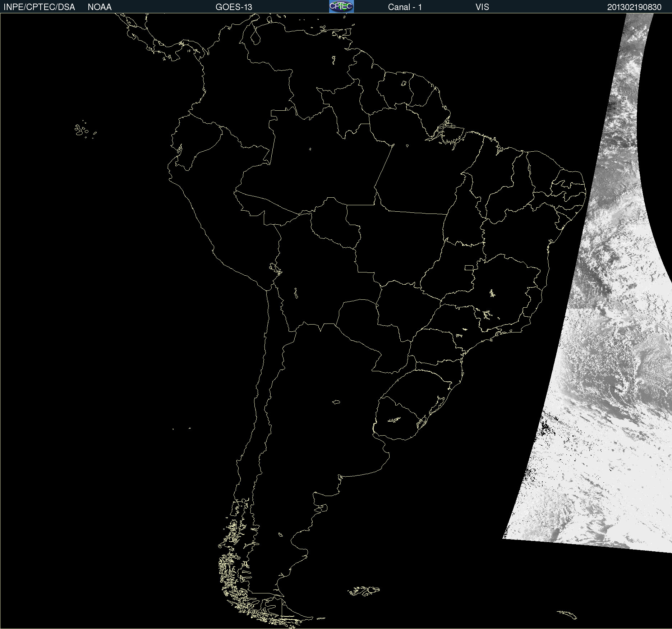672x629 pixels.
Task: Click the Canal - 1 label
Action: 405,7
